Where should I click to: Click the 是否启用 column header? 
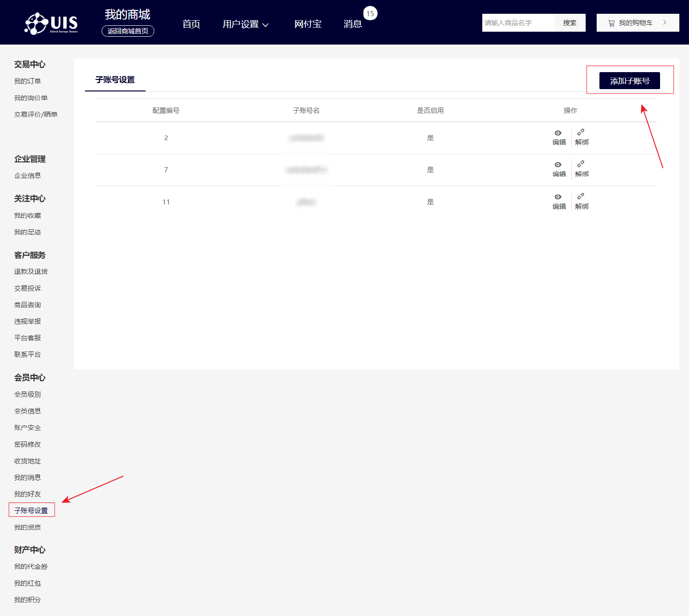(430, 110)
